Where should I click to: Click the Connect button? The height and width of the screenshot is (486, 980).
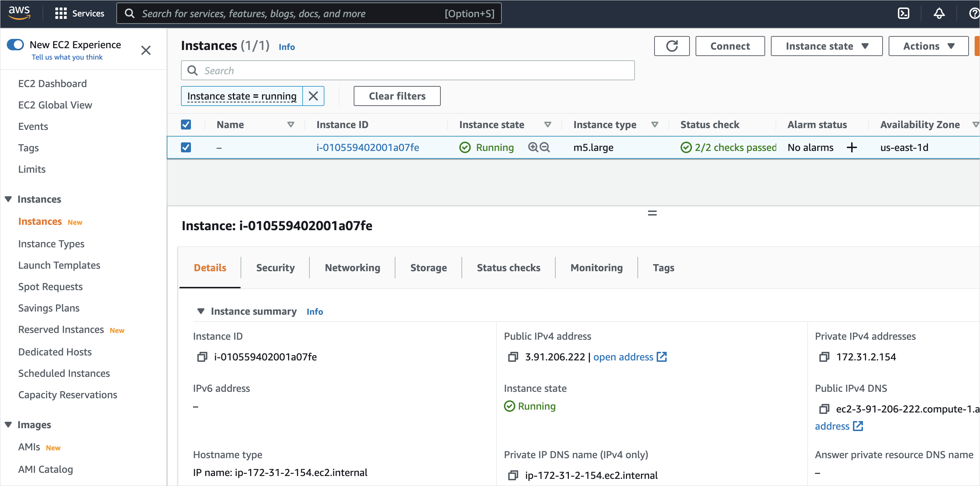pos(730,46)
